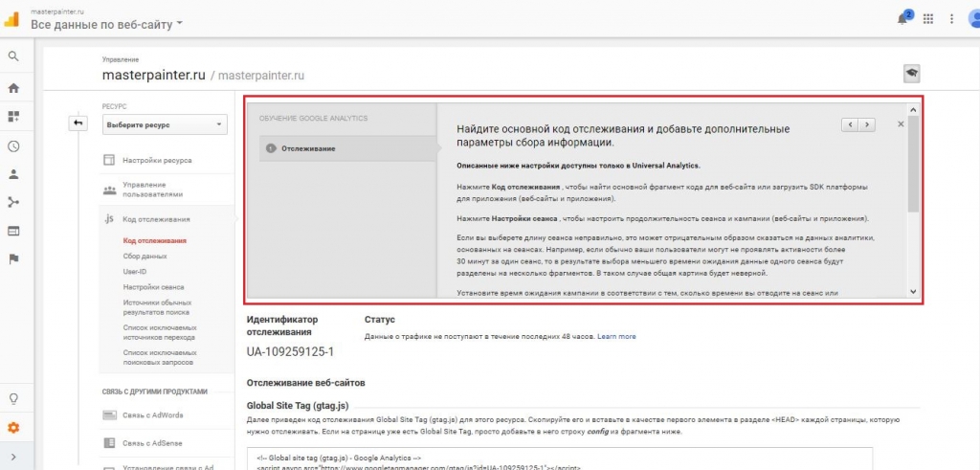Select 'Список исключаемых поисковых запросов'
Screen dimensions: 980x470
coord(160,357)
